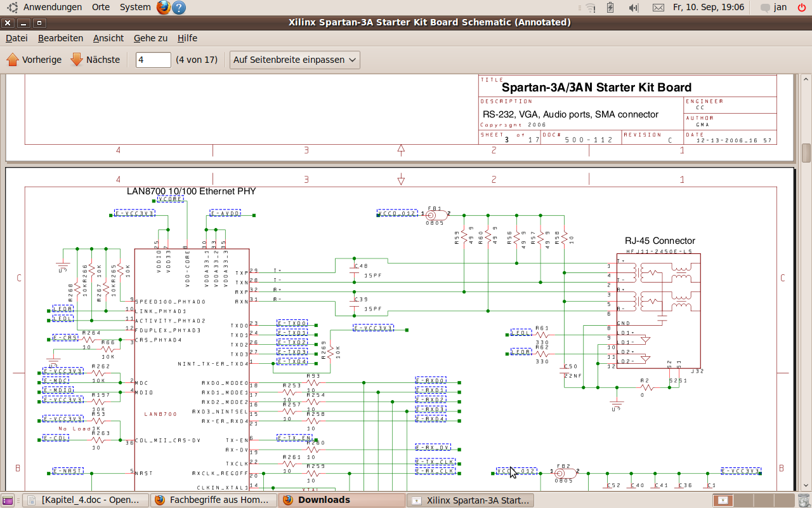This screenshot has height=508, width=812.
Task: Click the 'LAN8700' chip label
Action: pos(160,414)
